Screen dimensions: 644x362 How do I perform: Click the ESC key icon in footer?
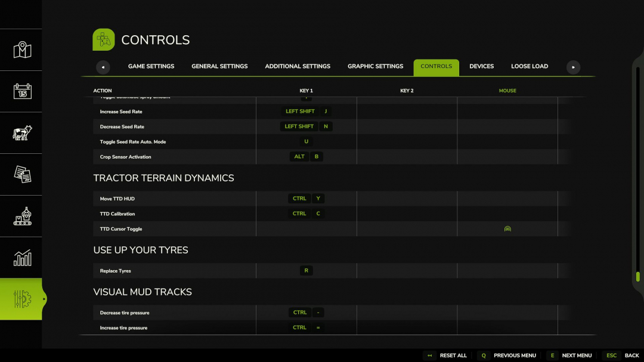pyautogui.click(x=611, y=355)
